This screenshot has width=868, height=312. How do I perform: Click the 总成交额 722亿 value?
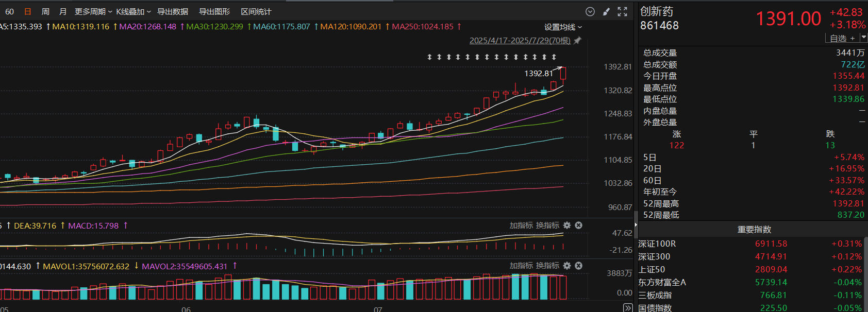(853, 64)
